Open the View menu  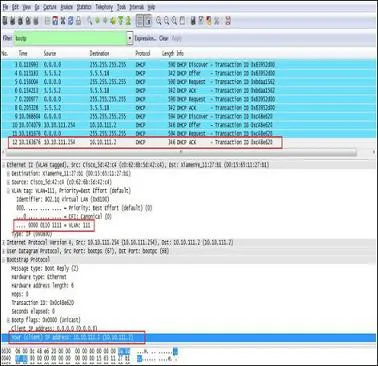(27, 7)
